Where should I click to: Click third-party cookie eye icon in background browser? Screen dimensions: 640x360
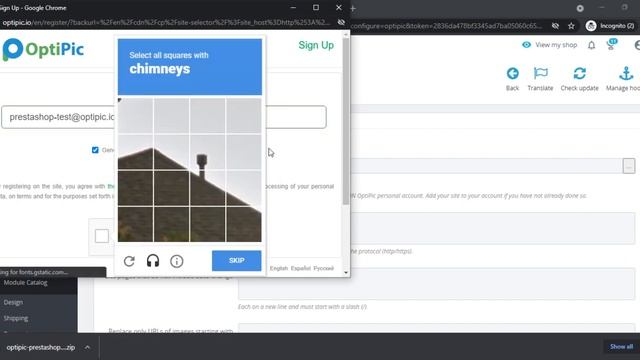click(x=555, y=26)
